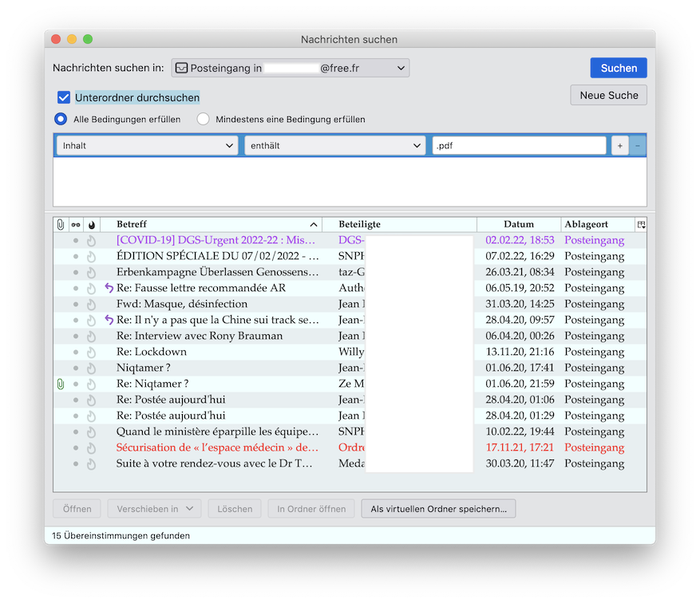Sort by Ablageort column

pyautogui.click(x=598, y=224)
